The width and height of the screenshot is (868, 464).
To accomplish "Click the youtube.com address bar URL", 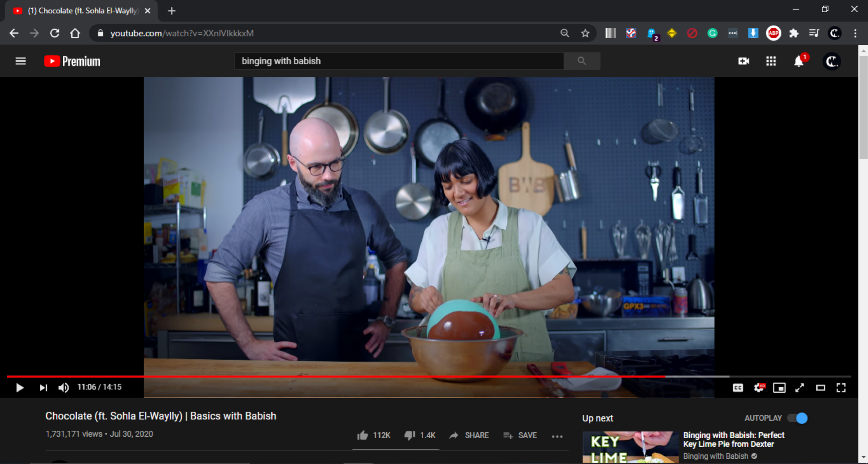I will coord(182,33).
